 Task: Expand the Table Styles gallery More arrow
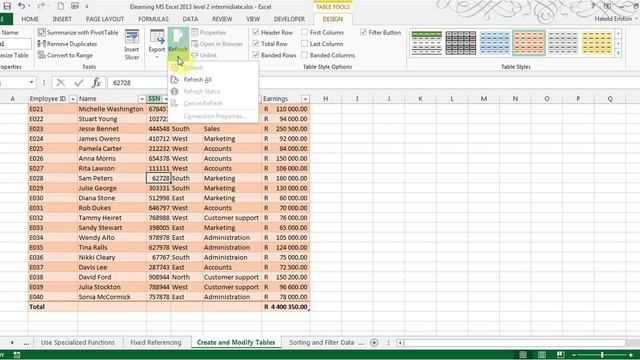(x=618, y=53)
